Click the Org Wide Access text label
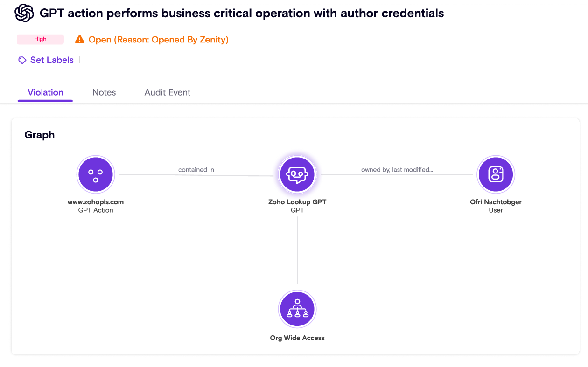The height and width of the screenshot is (367, 588). 297,338
